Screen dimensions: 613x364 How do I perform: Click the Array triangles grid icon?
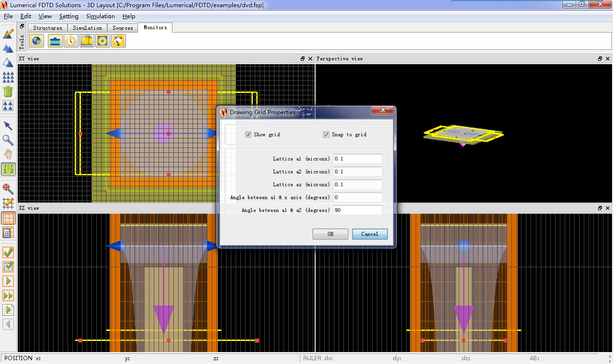8,77
